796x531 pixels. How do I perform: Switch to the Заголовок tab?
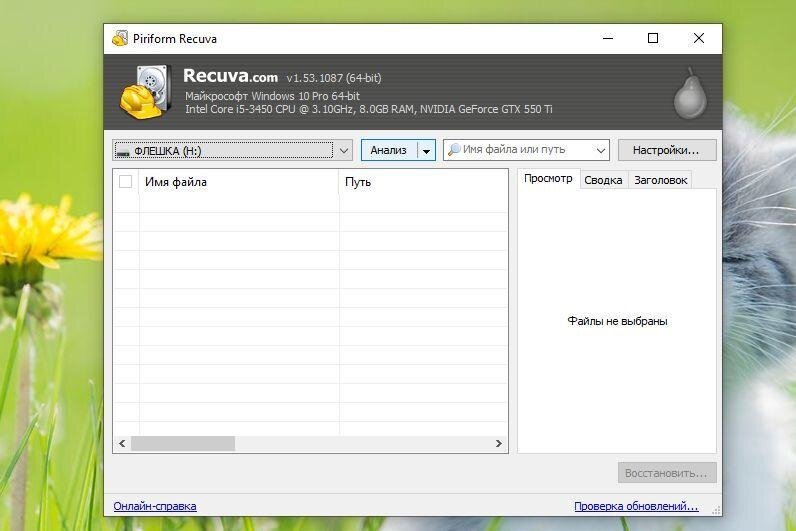(660, 180)
